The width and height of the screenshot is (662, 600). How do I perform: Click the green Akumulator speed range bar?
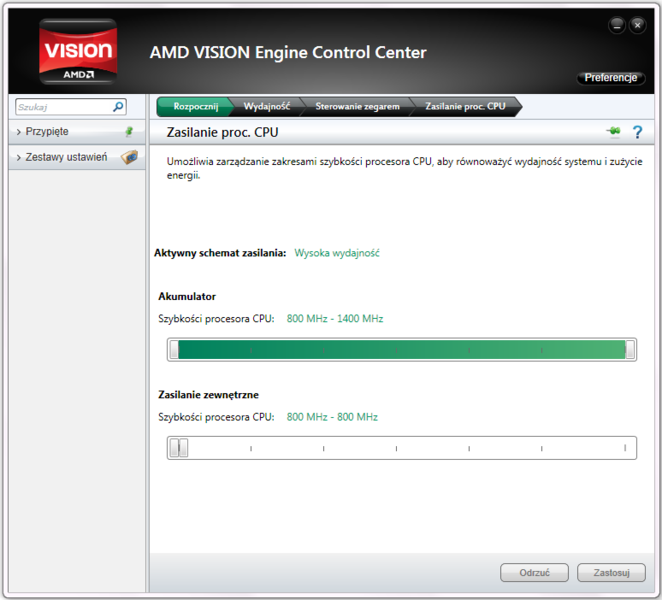[x=402, y=350]
